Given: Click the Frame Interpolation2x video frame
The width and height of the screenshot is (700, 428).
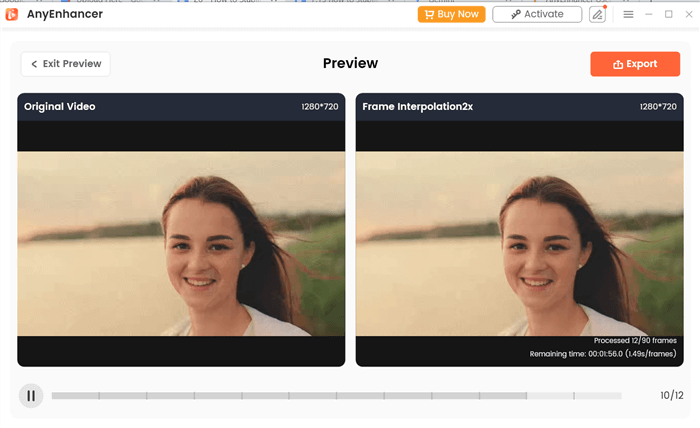Looking at the screenshot, I should point(520,244).
